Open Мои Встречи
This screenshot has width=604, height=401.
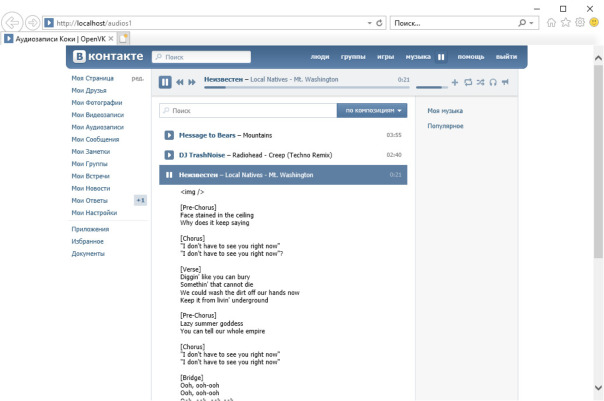(91, 176)
